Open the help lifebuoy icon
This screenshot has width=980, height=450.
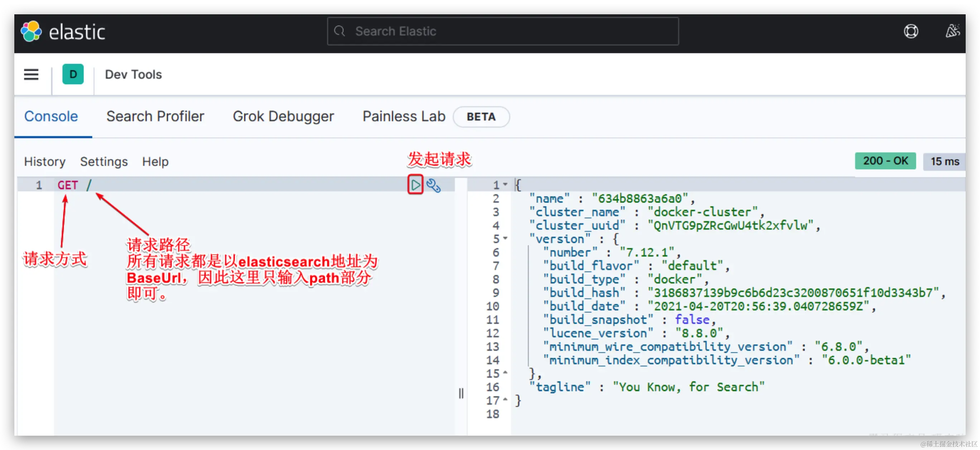click(911, 31)
